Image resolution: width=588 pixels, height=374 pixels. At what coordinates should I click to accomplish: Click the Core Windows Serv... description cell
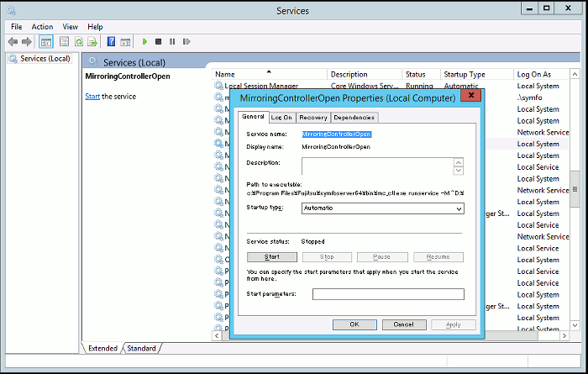pyautogui.click(x=365, y=86)
